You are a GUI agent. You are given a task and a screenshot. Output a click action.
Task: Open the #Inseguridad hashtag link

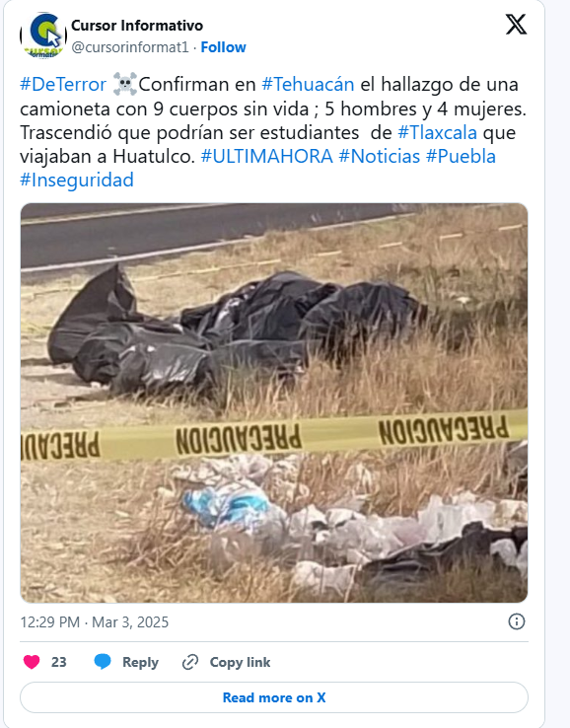click(77, 181)
